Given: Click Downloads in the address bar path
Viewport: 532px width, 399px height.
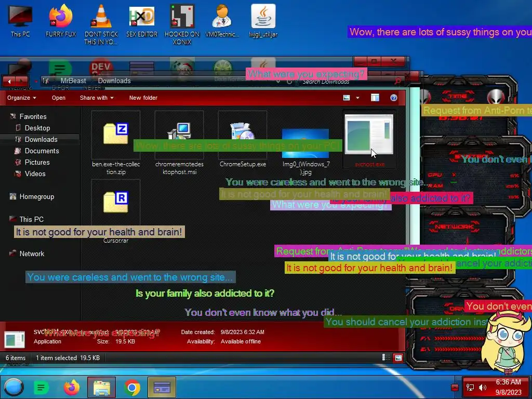Looking at the screenshot, I should [114, 81].
